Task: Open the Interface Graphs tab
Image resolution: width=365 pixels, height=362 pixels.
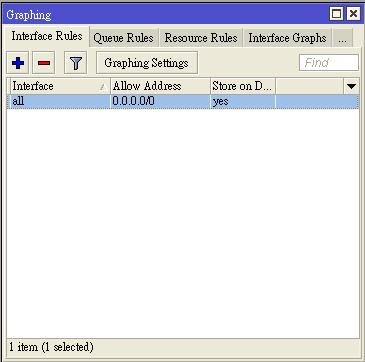Action: point(287,38)
